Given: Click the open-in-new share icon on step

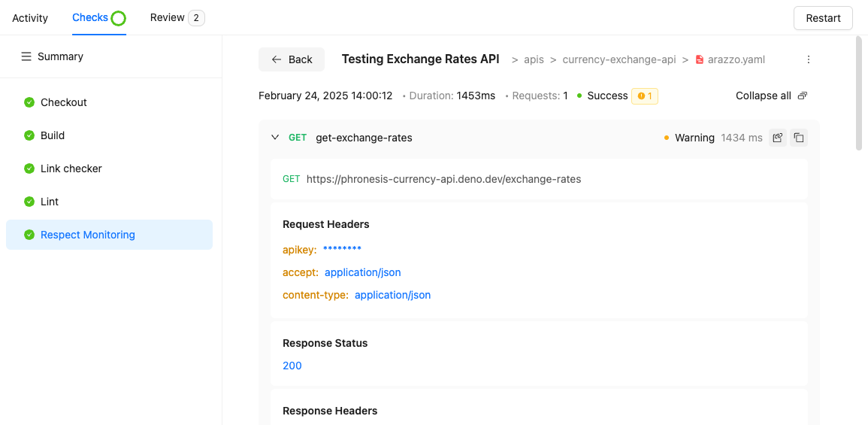Looking at the screenshot, I should (x=778, y=138).
